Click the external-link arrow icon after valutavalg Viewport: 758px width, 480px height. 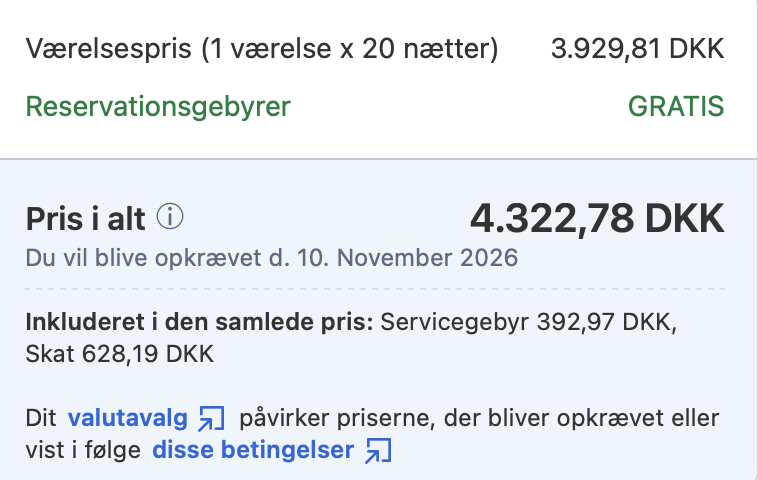click(x=211, y=418)
